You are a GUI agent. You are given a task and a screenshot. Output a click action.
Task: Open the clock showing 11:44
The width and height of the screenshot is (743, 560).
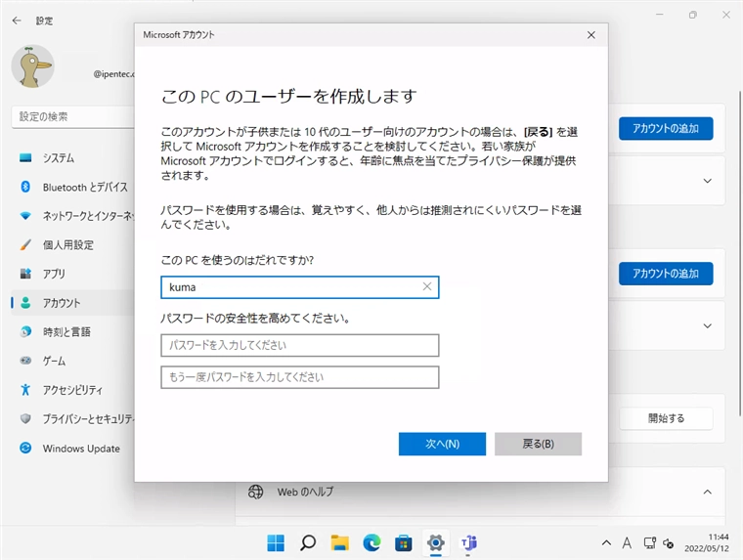click(707, 543)
